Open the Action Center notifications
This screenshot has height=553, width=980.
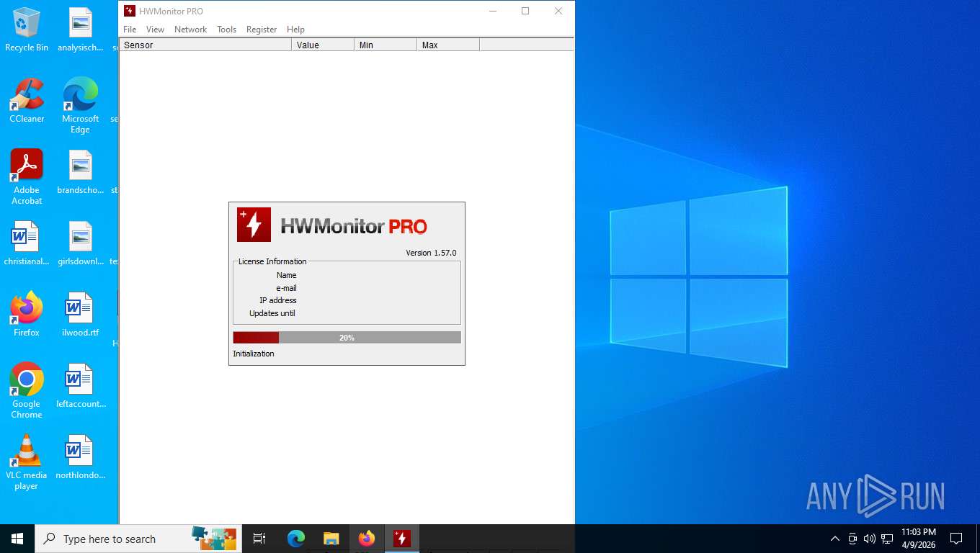956,539
